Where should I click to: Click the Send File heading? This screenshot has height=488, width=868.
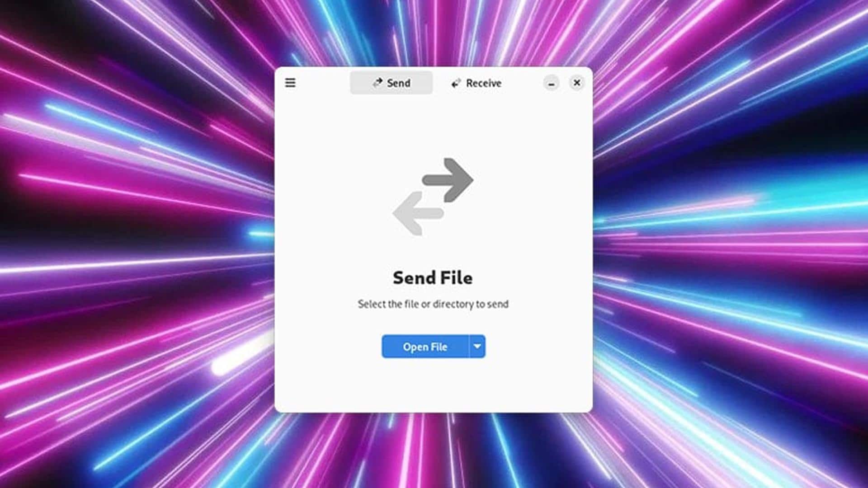(433, 277)
